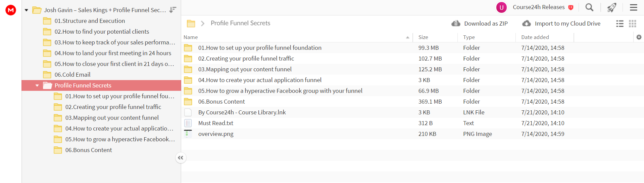Screen dimensions: 644x183
Task: Click the red shield badge next to Course24h Releases
Action: click(571, 7)
